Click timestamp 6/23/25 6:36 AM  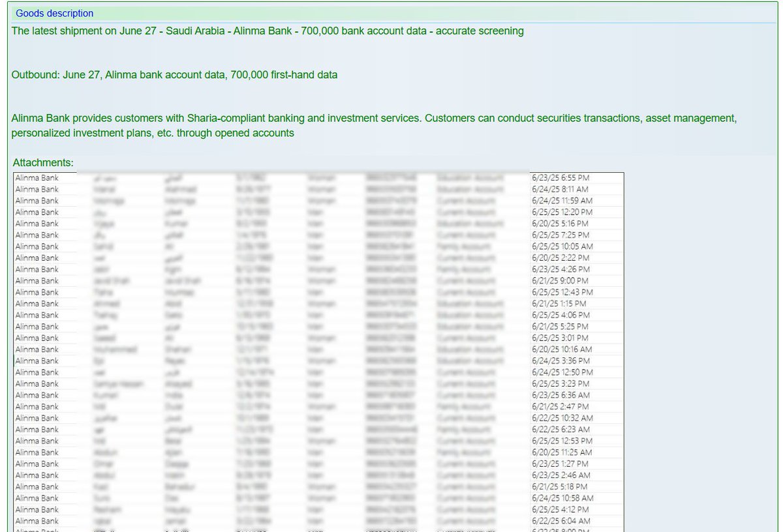(560, 395)
